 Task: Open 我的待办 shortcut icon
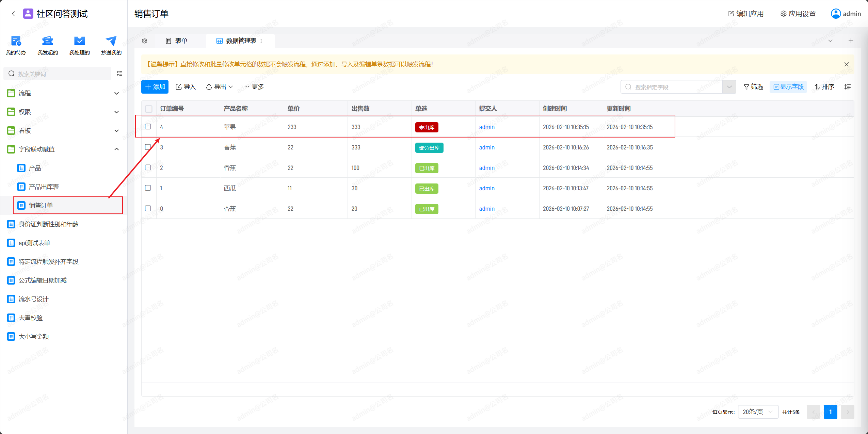tap(16, 41)
